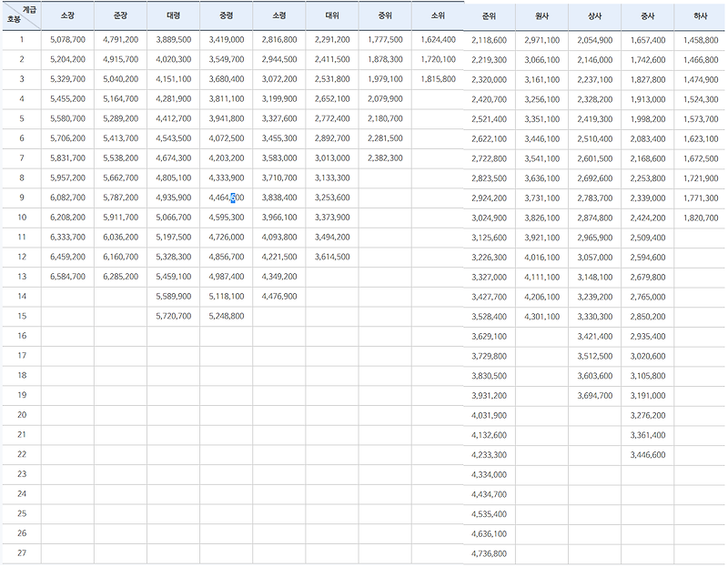Click the value 3,614,500 in row 12
The image size is (728, 567).
[x=332, y=257]
